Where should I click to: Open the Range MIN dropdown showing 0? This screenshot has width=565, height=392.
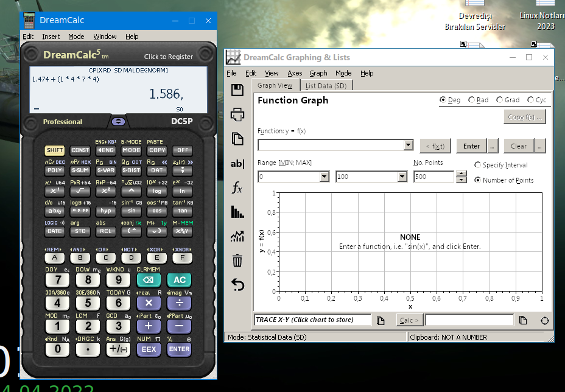point(325,177)
